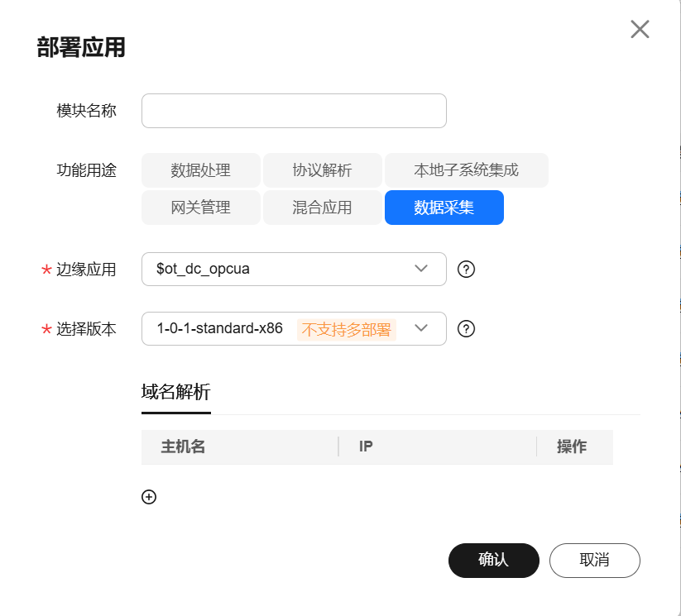The width and height of the screenshot is (681, 616).
Task: Confirm deployment with the 确认 button
Action: click(494, 561)
